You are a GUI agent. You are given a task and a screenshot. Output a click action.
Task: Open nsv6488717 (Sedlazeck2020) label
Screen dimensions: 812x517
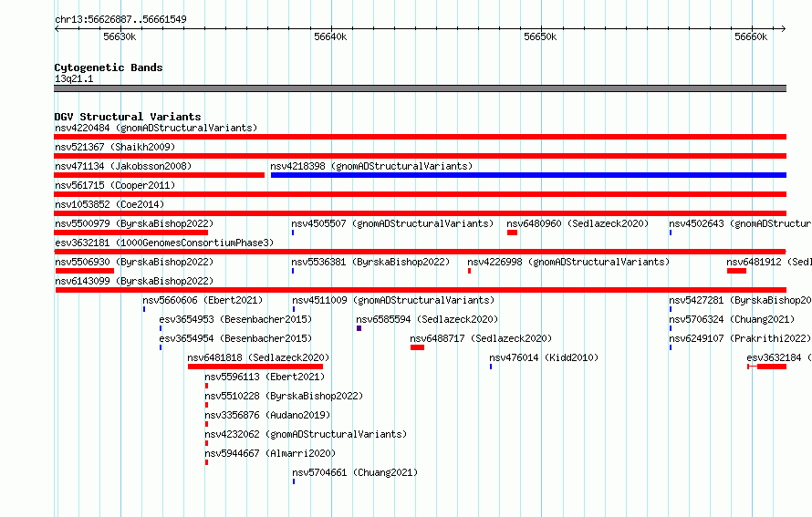pos(481,338)
